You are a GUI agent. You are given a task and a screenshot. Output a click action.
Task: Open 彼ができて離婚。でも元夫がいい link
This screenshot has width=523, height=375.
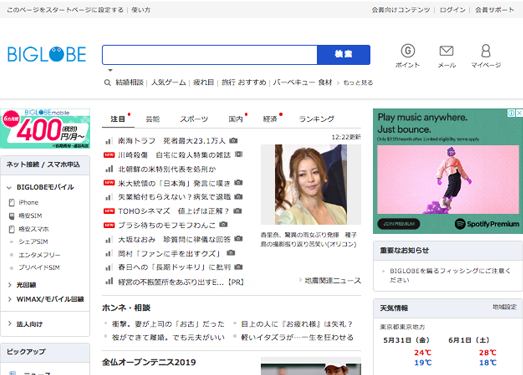168,337
